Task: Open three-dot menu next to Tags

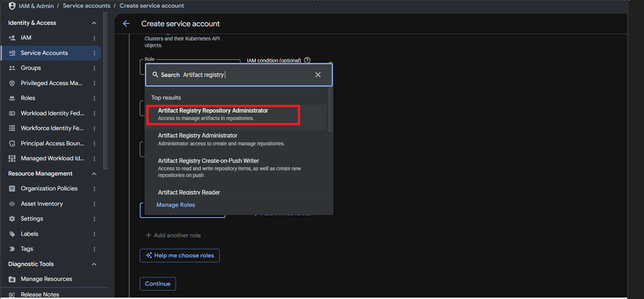Action: coord(95,249)
